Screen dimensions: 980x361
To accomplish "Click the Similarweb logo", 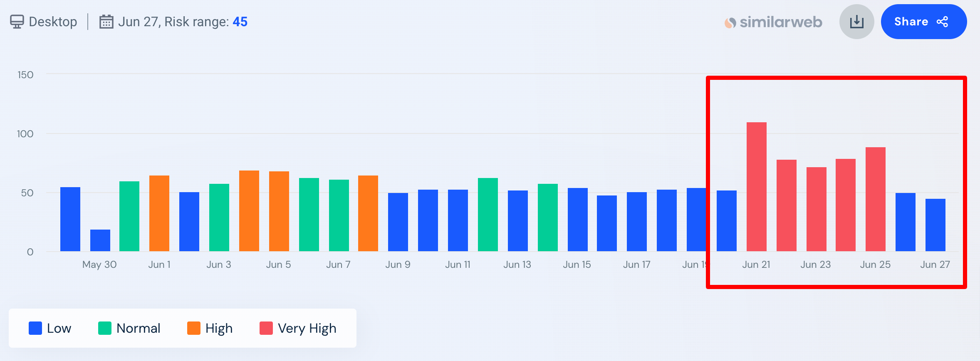I will click(773, 22).
